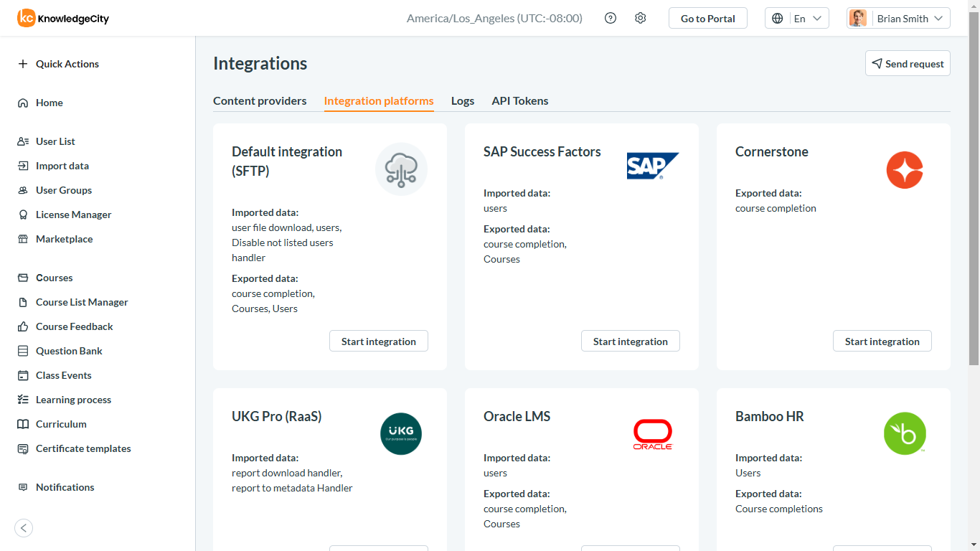The image size is (980, 551).
Task: Collapse the sidebar with the arrow button
Action: coord(24,528)
